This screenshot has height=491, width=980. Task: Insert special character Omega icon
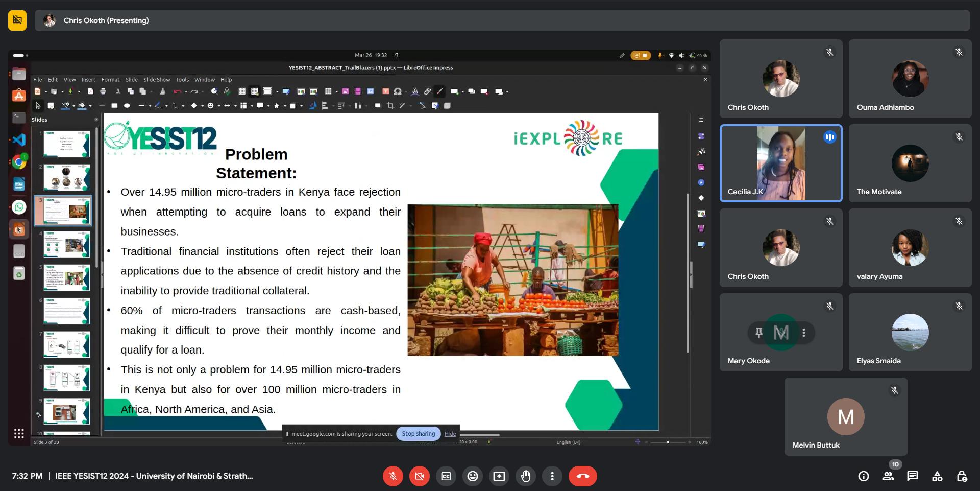(x=398, y=91)
